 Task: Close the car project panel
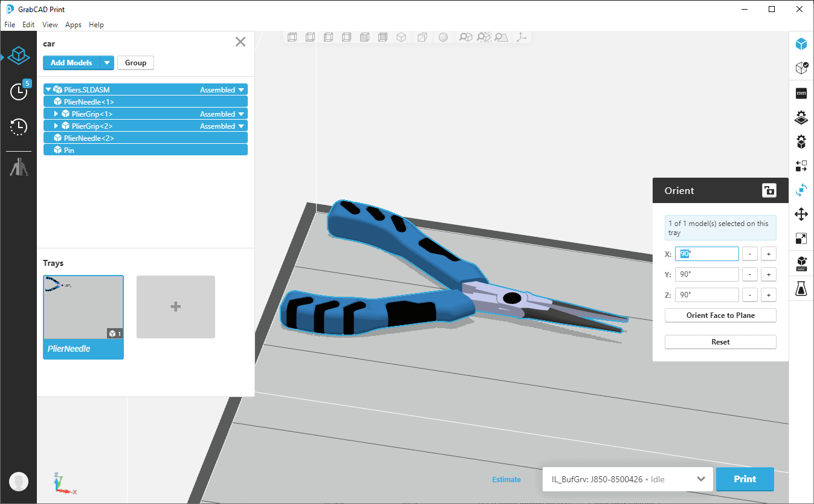click(x=241, y=42)
